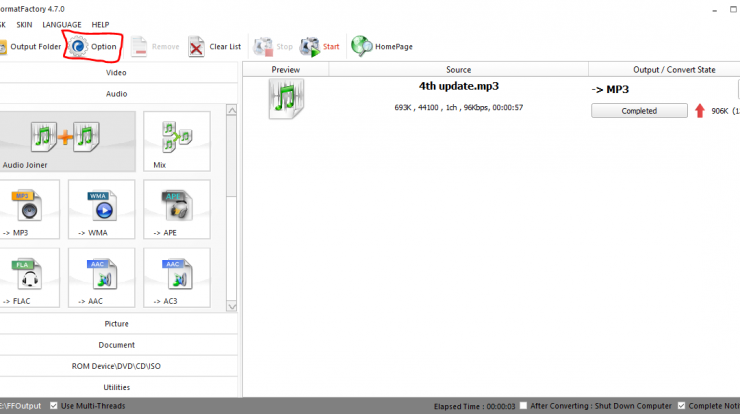This screenshot has height=414, width=740.
Task: Open the HomePage globe icon
Action: (x=362, y=46)
